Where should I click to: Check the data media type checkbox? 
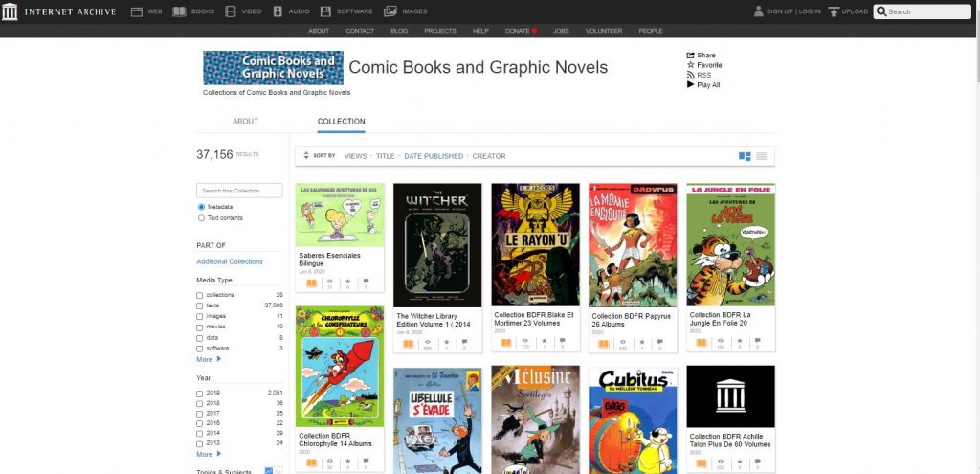(199, 338)
